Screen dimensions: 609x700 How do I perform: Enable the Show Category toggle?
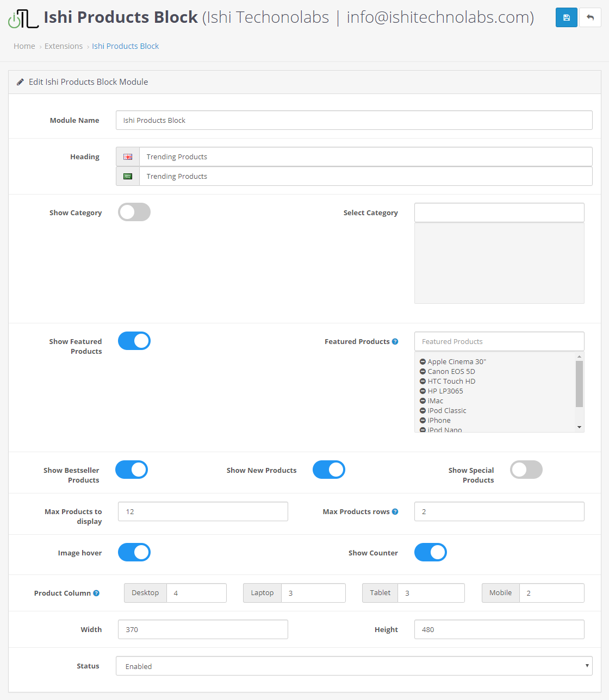(134, 212)
